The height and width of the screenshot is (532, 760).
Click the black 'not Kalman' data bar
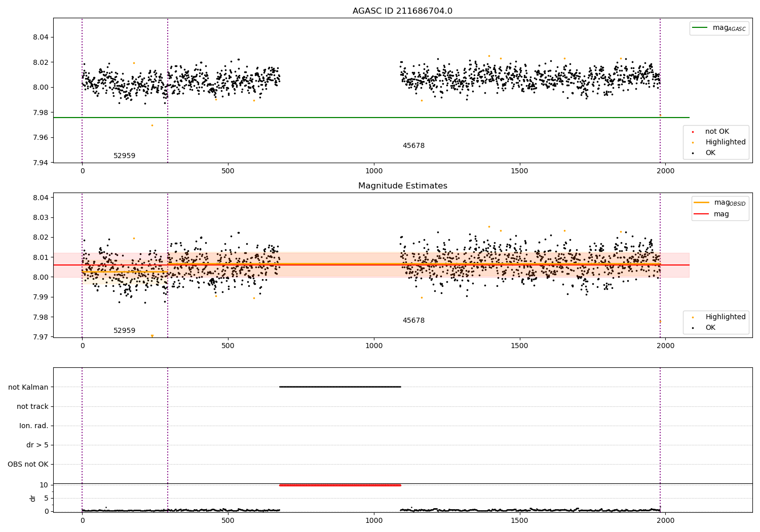click(x=340, y=387)
